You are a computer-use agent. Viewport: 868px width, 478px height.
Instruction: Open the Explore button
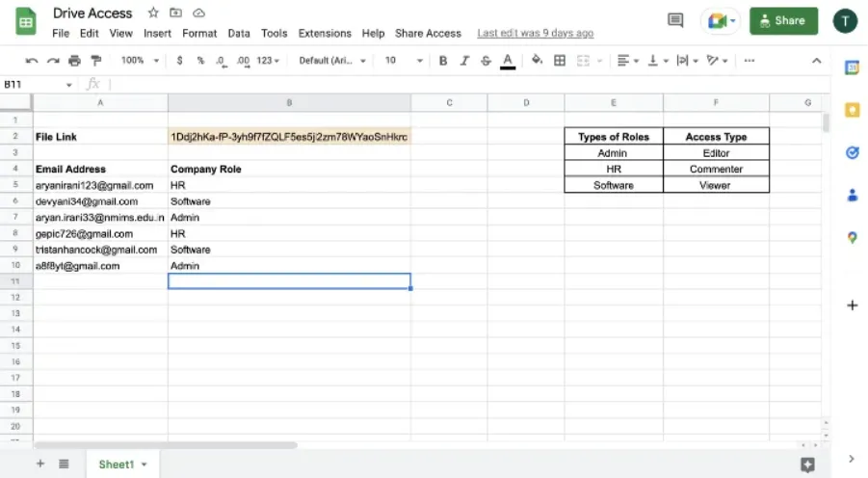click(807, 465)
